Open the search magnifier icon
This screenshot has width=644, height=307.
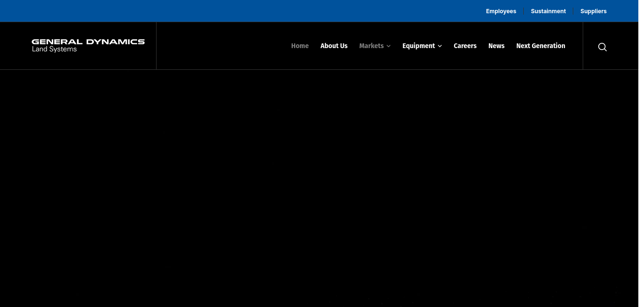point(602,47)
